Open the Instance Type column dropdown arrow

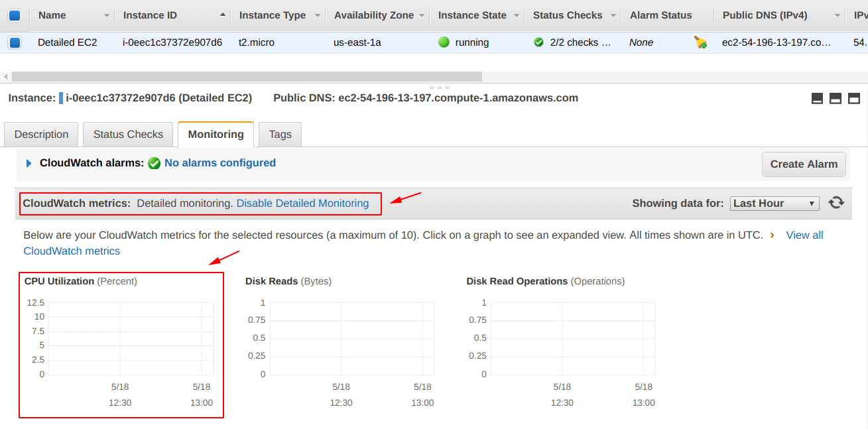tap(318, 15)
